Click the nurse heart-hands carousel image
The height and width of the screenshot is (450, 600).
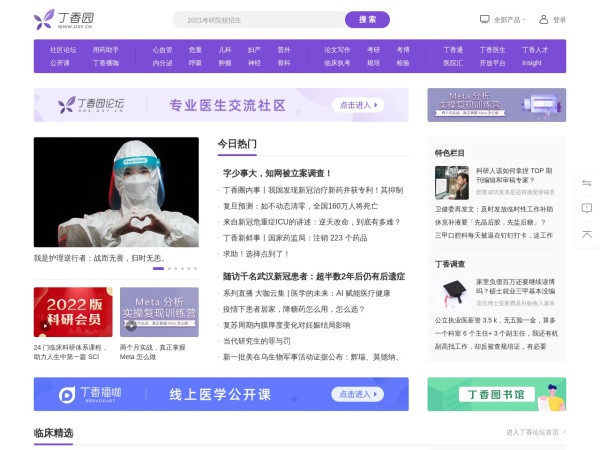(x=116, y=192)
